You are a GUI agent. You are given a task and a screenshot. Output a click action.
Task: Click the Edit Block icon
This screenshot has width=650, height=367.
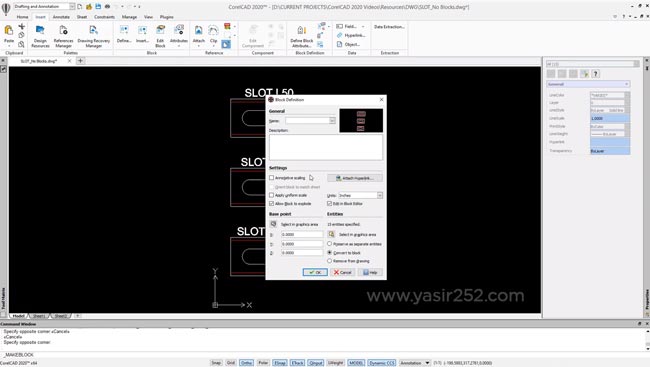pos(160,30)
